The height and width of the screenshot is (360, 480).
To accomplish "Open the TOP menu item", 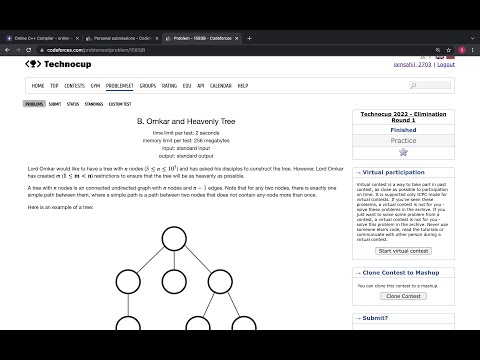I will point(54,86).
